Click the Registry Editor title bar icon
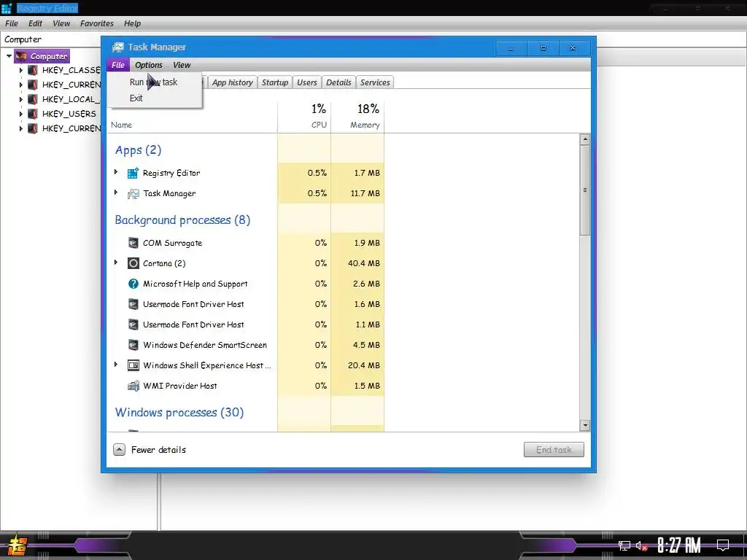Viewport: 747px width, 560px height. pyautogui.click(x=7, y=8)
